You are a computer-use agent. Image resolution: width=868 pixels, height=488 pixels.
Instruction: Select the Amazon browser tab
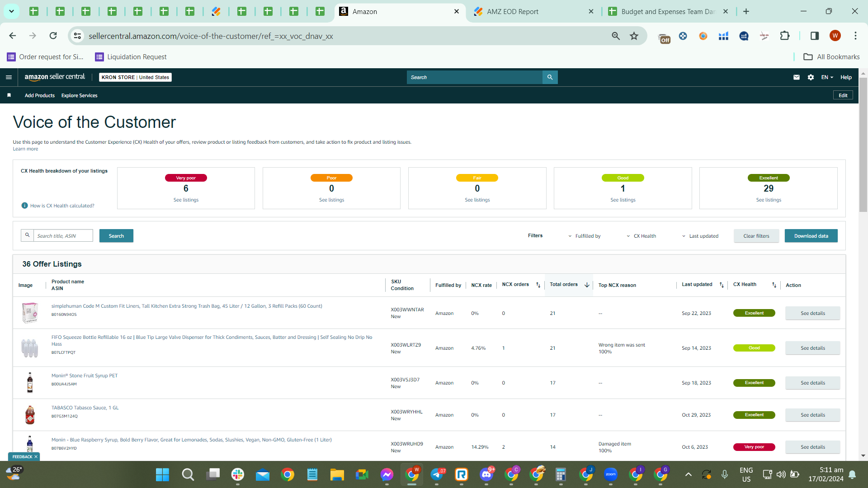[400, 12]
